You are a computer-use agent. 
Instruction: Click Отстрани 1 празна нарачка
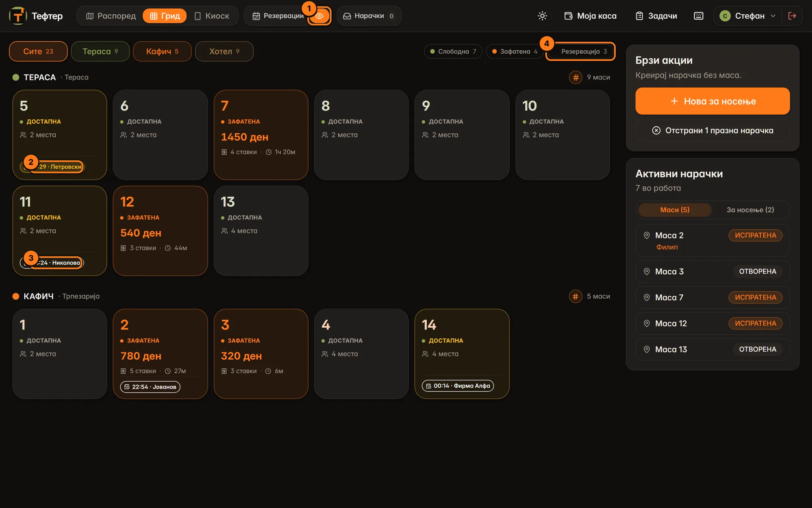tap(713, 130)
